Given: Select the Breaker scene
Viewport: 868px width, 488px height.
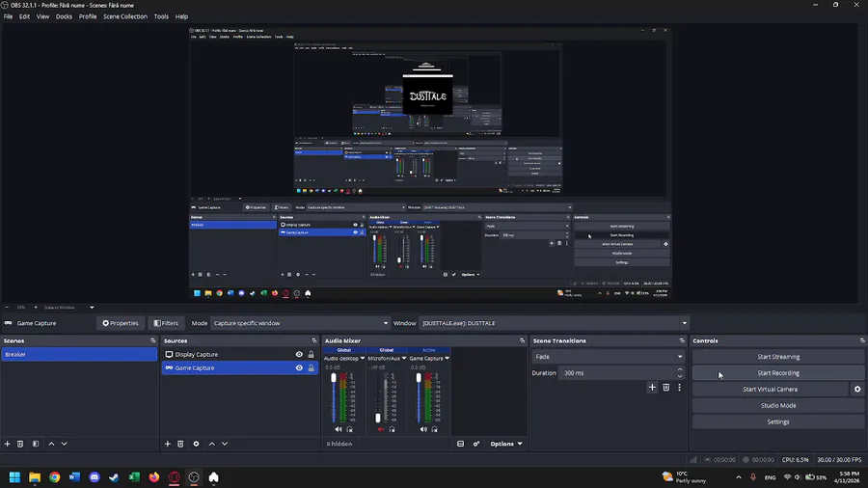Looking at the screenshot, I should (x=79, y=354).
